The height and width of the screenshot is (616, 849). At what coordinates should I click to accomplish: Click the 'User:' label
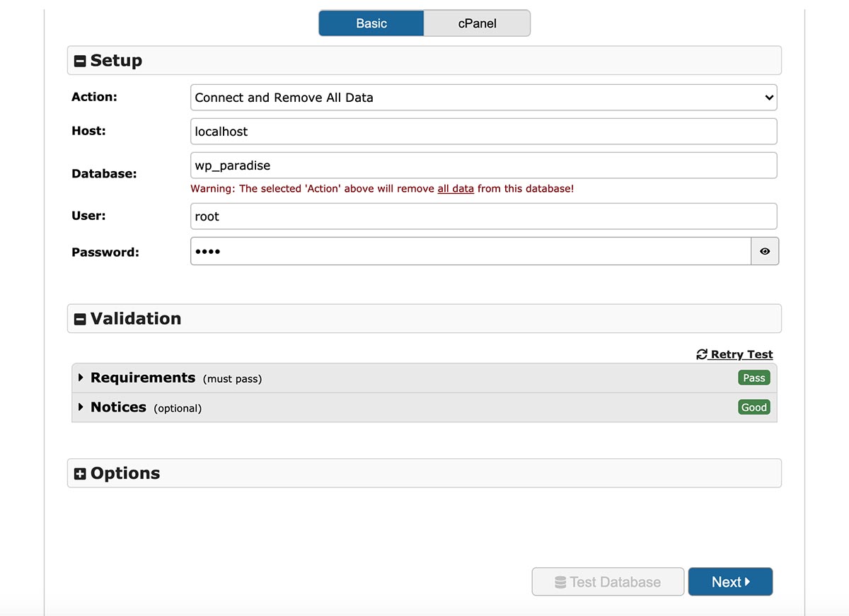(x=88, y=216)
